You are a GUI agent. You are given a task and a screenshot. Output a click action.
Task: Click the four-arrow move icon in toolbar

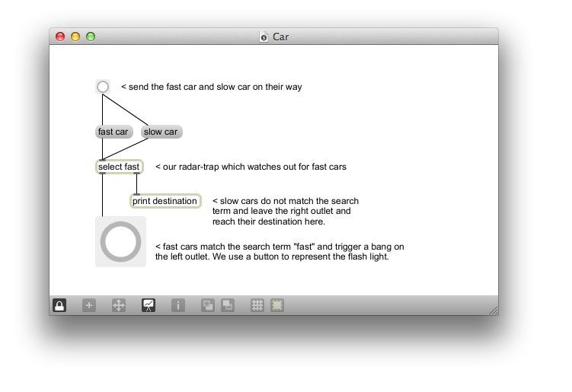pyautogui.click(x=119, y=305)
